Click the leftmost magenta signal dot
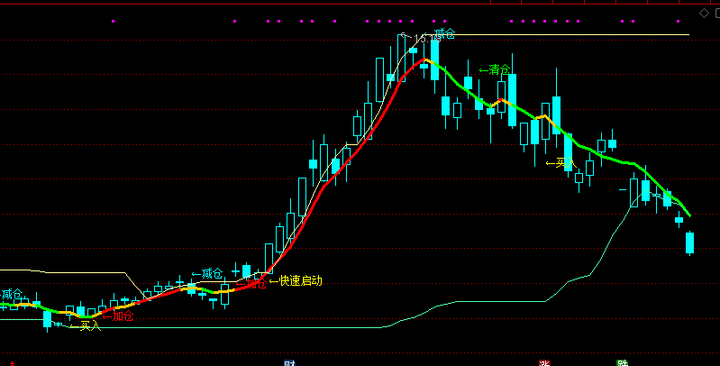Image resolution: width=720 pixels, height=366 pixels. coord(113,21)
